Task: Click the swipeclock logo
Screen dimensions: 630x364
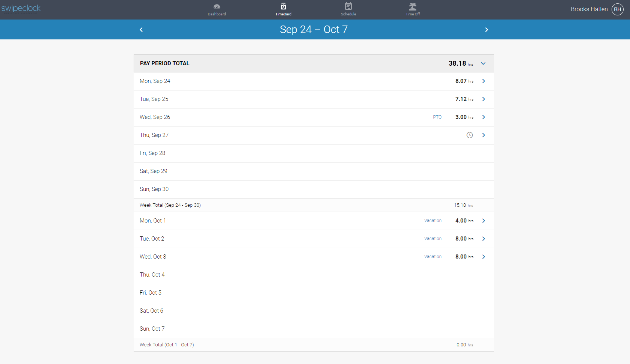Action: click(x=21, y=9)
